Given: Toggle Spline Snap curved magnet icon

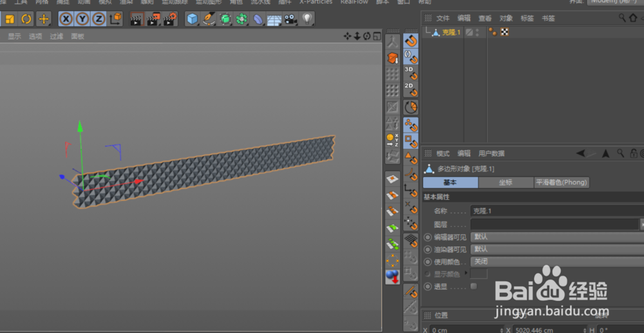Looking at the screenshot, I should coord(411,174).
